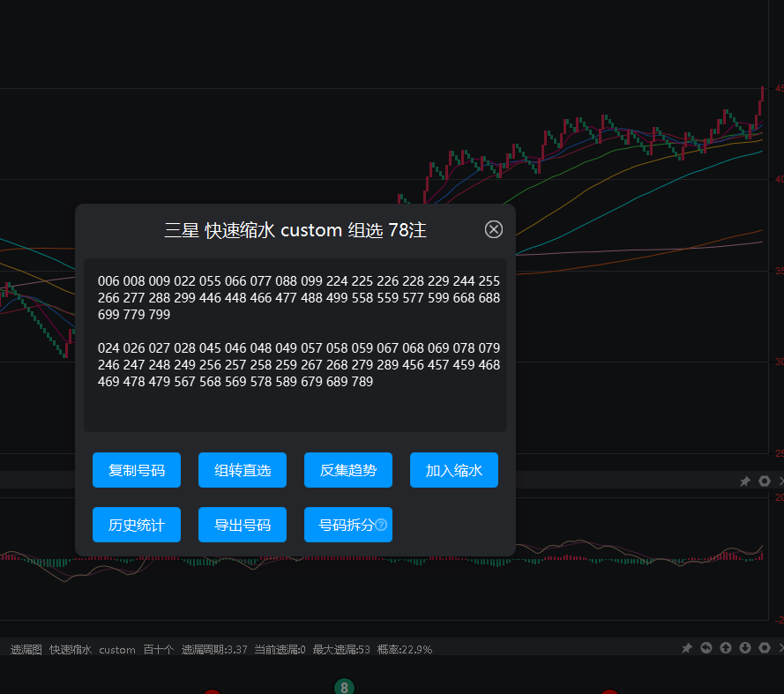784x694 pixels.
Task: Click the 最大遗漏:53 value
Action: pos(341,650)
